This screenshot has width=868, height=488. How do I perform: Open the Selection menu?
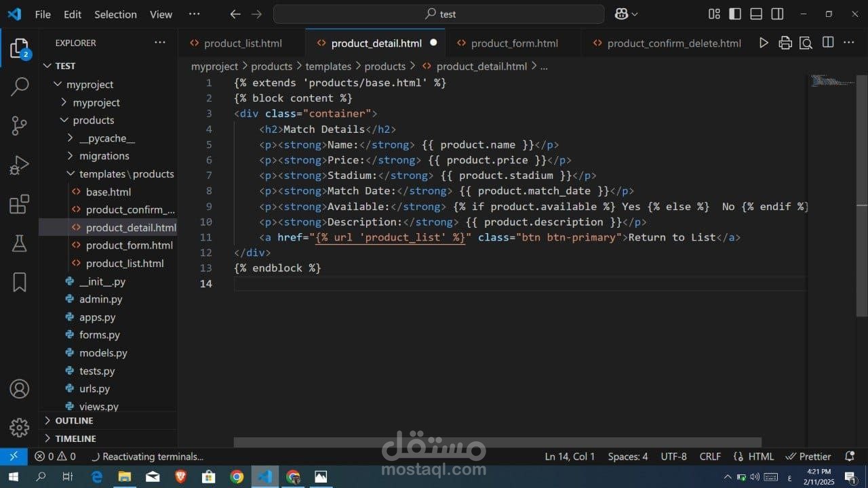tap(115, 14)
